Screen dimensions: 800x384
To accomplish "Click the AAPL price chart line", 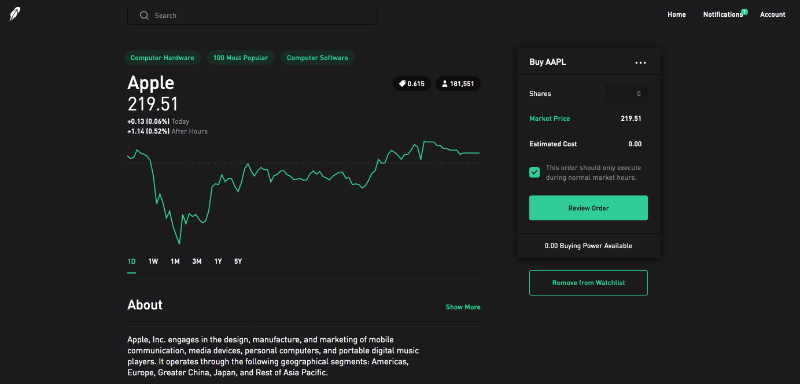I will tap(303, 192).
